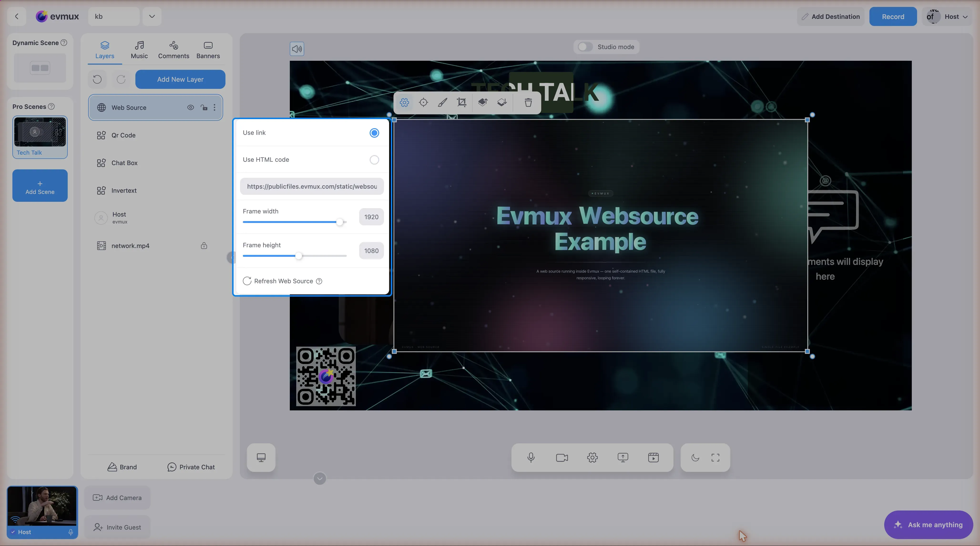Select the Invertext layer
Image resolution: width=980 pixels, height=546 pixels.
(155, 191)
